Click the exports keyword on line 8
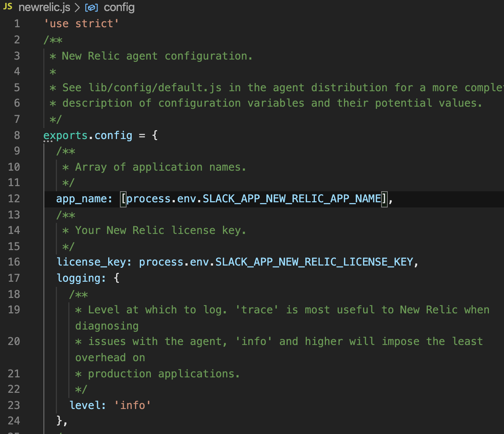 point(65,135)
